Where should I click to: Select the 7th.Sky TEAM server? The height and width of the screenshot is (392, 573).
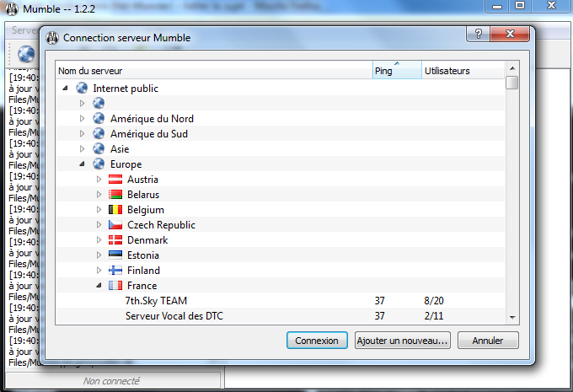[281, 301]
